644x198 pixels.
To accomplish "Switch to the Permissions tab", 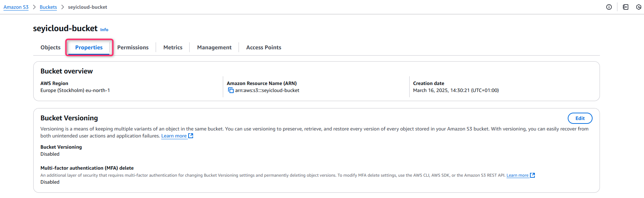I will point(133,47).
